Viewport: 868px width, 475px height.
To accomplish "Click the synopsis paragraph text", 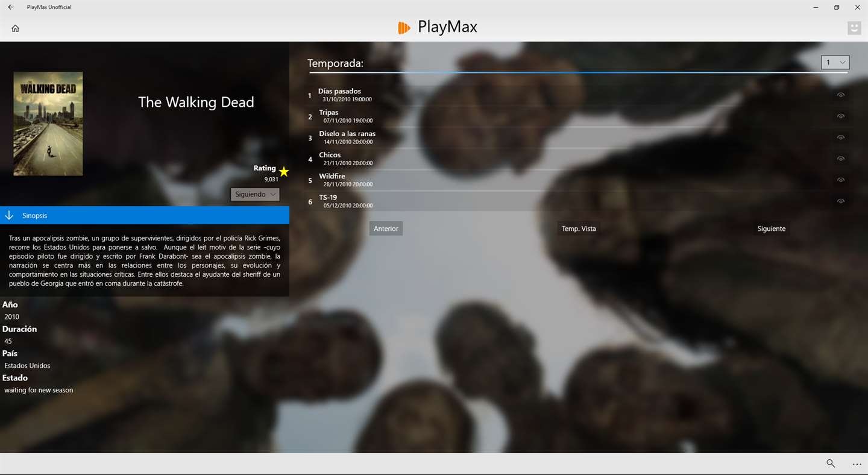I will (145, 261).
